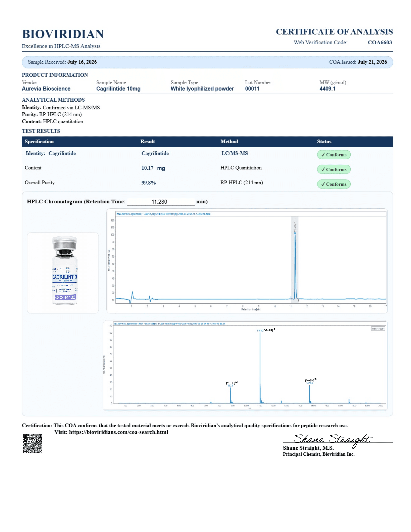Select the vendor name Aurevia Bioscience
411x532 pixels.
pos(46,89)
